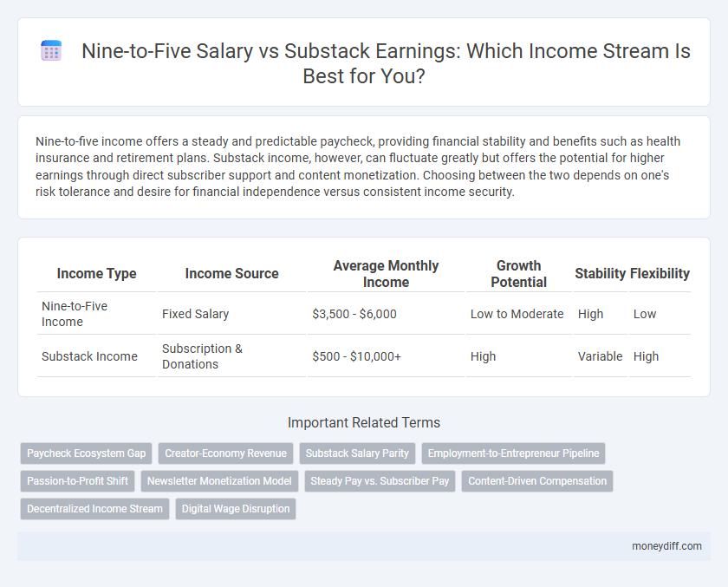Open the Paycheck Ecosystem Gap tag
728x587 pixels.
coord(87,453)
